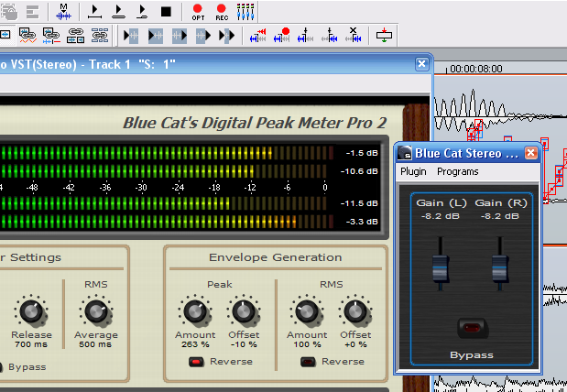Click the red-green arrows box icon
The image size is (567, 392).
pyautogui.click(x=384, y=36)
